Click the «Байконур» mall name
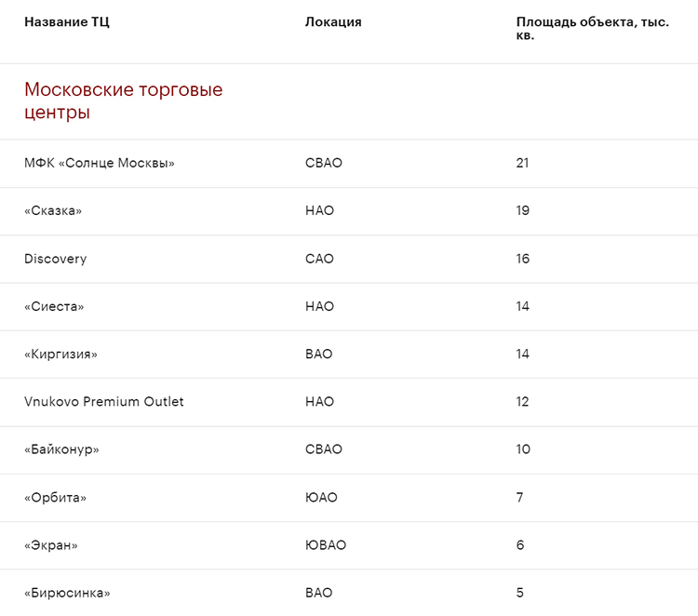This screenshot has height=616, width=698. pos(61,449)
